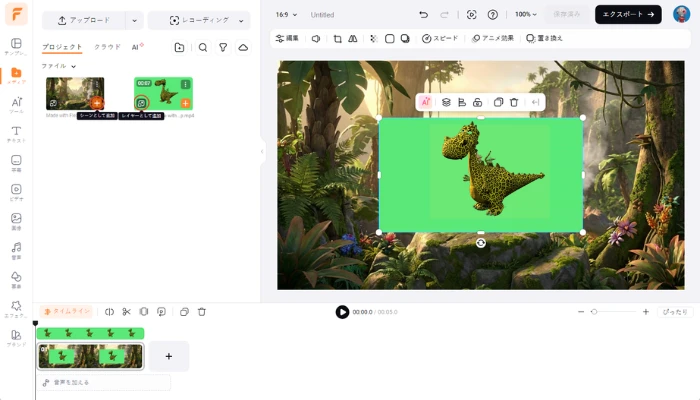700x400 pixels.
Task: Expand the ファイル dropdown in the media panel
Action: [58, 66]
